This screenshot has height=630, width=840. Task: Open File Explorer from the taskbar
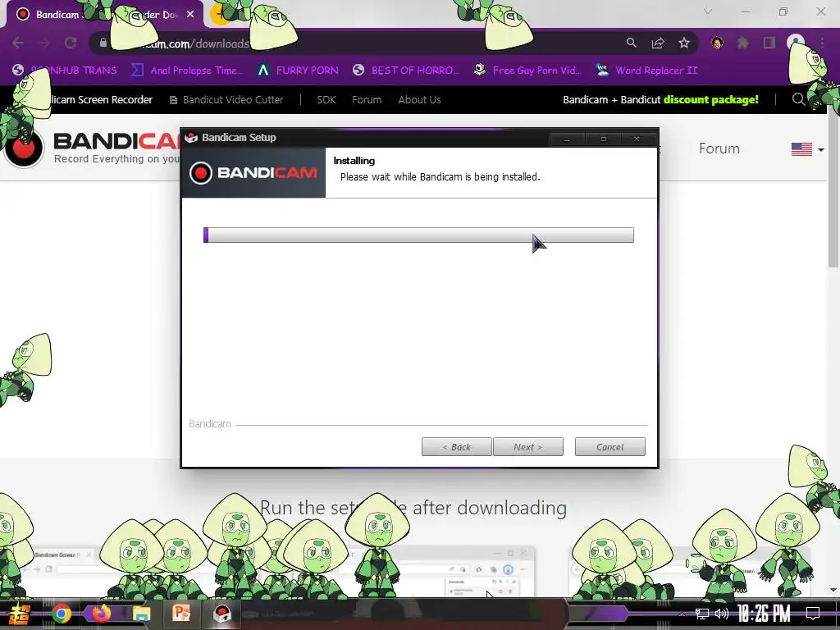pos(141,614)
